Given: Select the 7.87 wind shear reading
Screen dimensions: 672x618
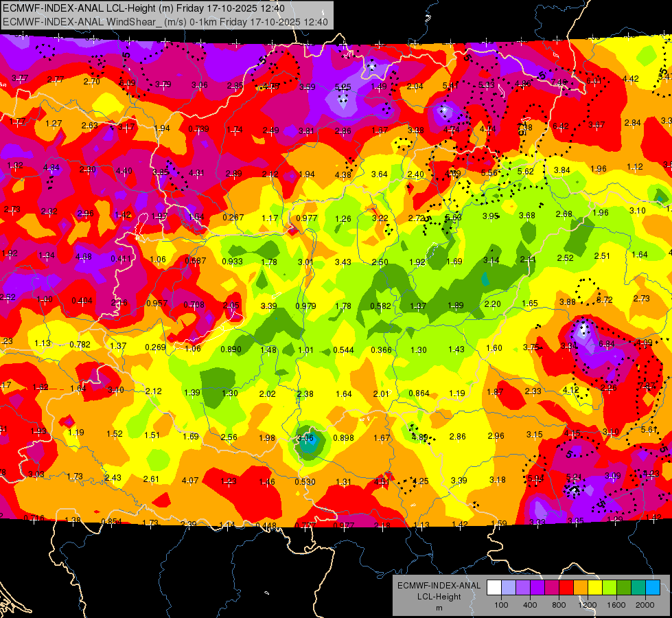Looking at the screenshot, I should click(647, 385).
